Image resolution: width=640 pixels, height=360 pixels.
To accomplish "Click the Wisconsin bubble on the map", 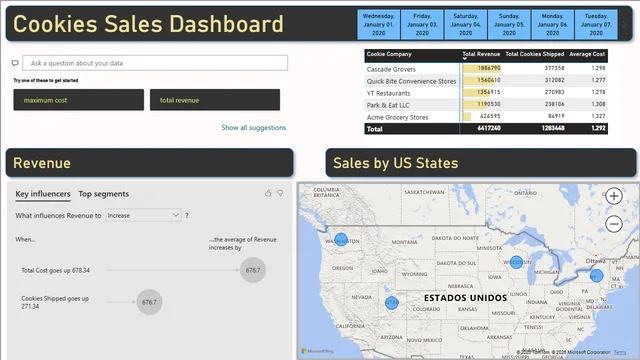I will (x=516, y=262).
